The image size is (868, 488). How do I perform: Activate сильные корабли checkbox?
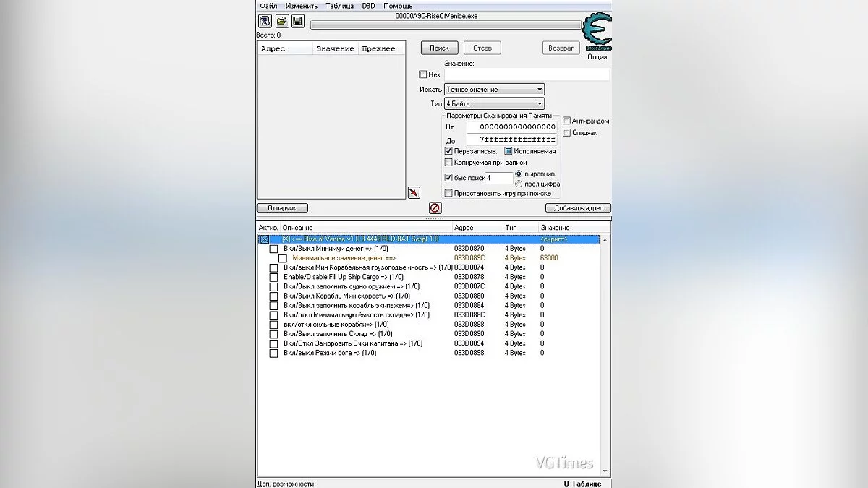pos(273,325)
